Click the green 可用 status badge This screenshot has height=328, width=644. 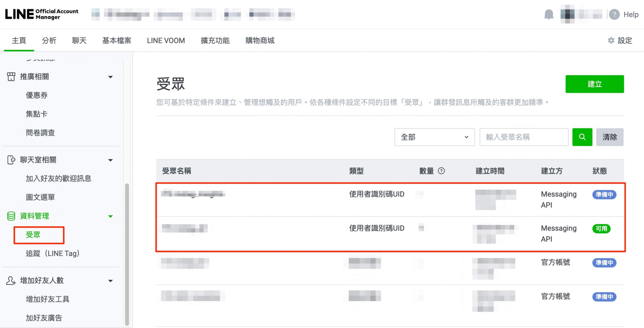[x=601, y=229]
